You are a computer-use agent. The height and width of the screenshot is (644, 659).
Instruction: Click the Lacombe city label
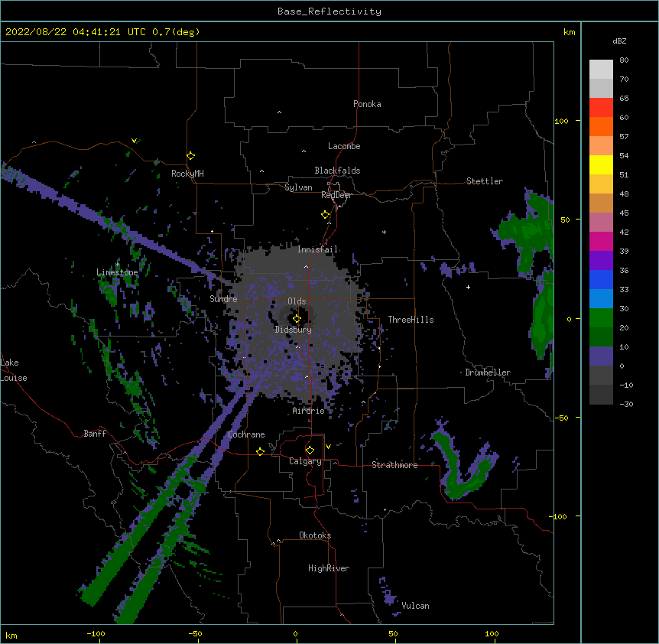pos(344,146)
